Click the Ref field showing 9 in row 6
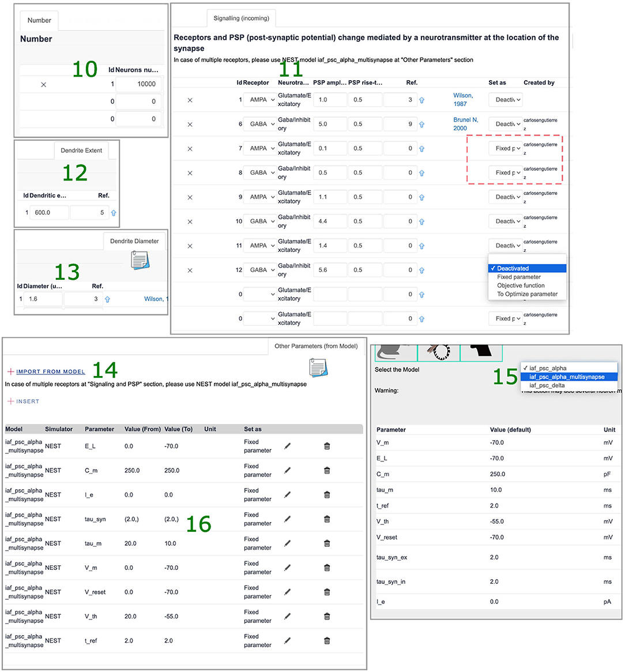The width and height of the screenshot is (625, 672). pyautogui.click(x=400, y=124)
